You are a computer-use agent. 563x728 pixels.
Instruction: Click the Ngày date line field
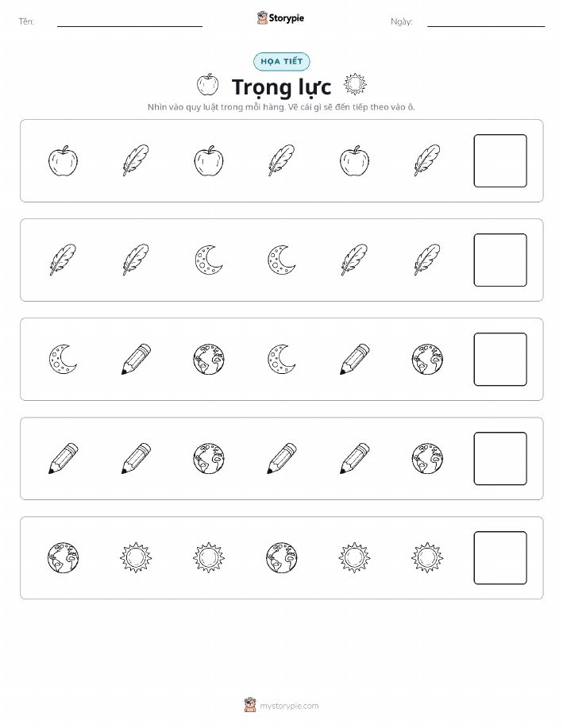(486, 22)
